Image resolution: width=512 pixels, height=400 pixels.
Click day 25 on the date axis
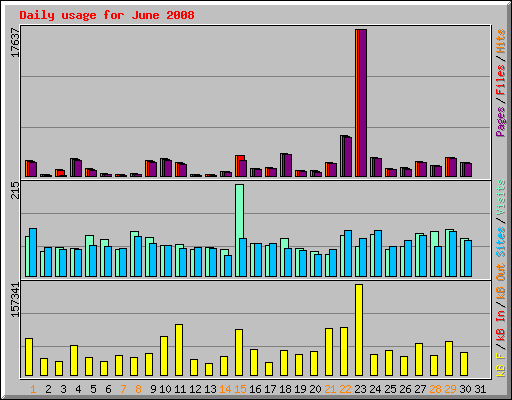tap(390, 389)
